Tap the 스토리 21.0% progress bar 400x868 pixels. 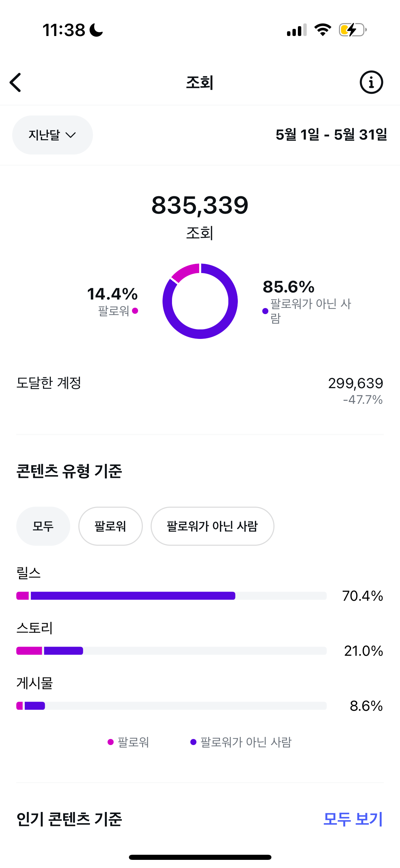coord(171,651)
